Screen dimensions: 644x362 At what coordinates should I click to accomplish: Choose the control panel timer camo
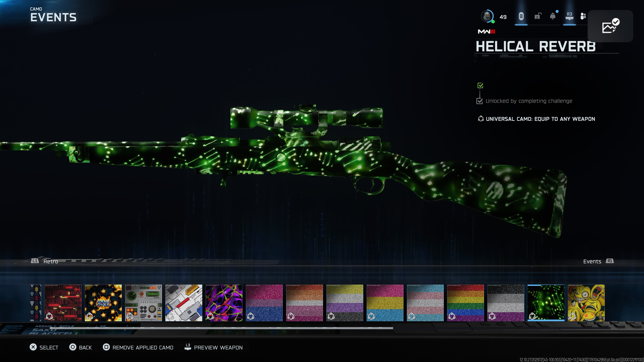tap(144, 303)
